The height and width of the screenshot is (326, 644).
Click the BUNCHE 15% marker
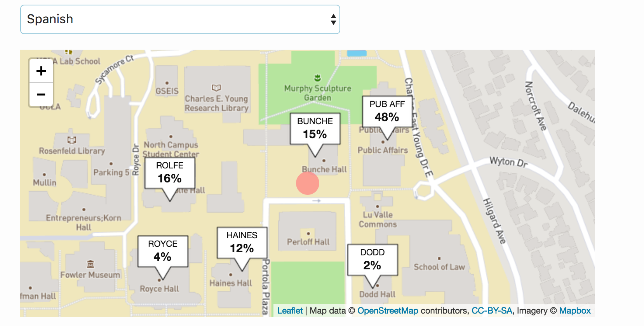tap(315, 129)
